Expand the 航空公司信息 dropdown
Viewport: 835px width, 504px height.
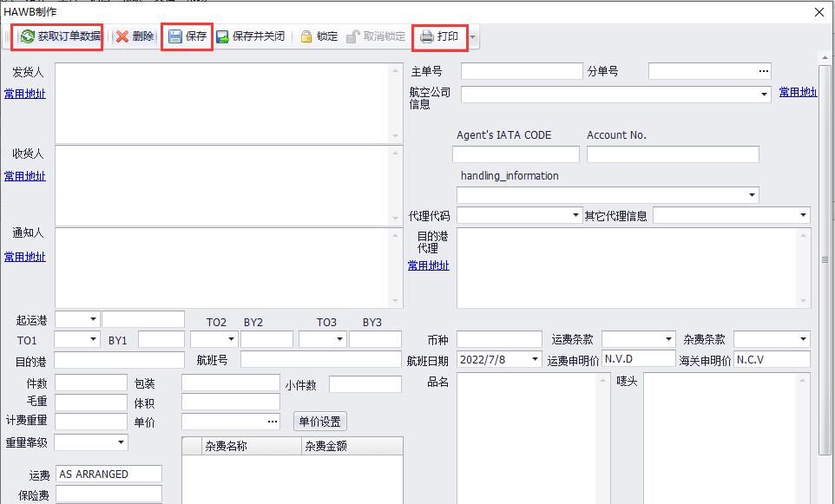(764, 94)
